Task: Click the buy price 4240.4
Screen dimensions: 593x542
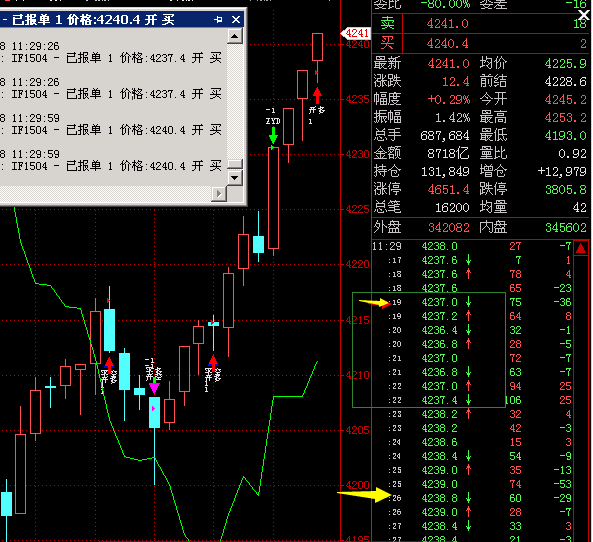Action: click(x=448, y=44)
